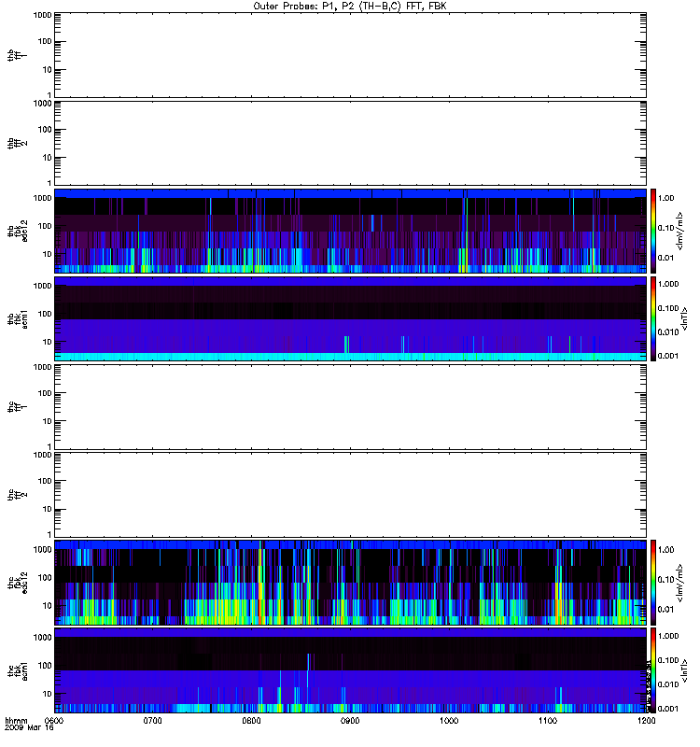Click the 1.000 value on thb scm1 color bar
Viewport: 700px width, 747px height.
pyautogui.click(x=668, y=284)
